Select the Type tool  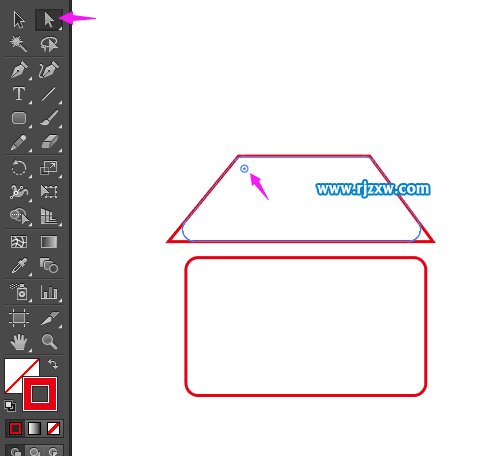coord(19,94)
